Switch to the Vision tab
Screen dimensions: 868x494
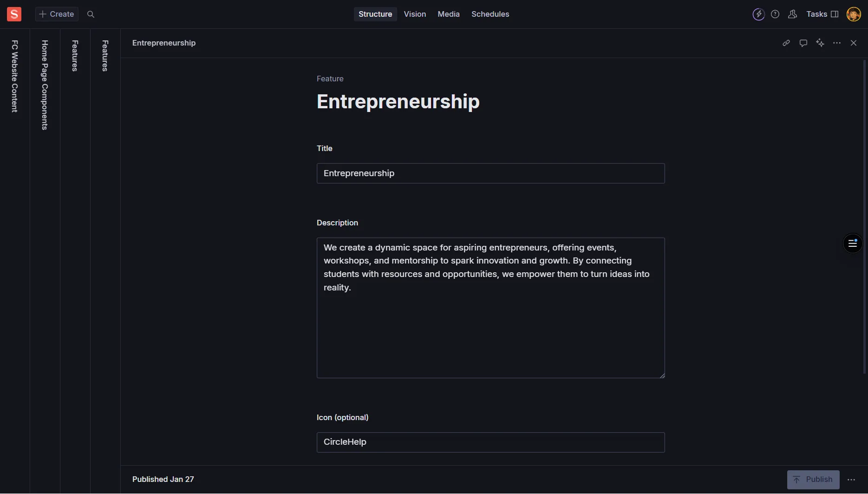pos(415,14)
